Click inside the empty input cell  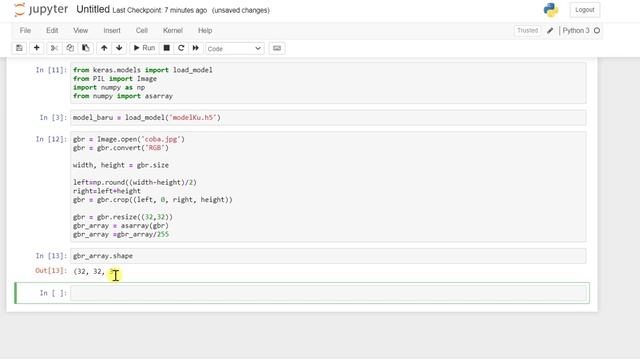(328, 293)
